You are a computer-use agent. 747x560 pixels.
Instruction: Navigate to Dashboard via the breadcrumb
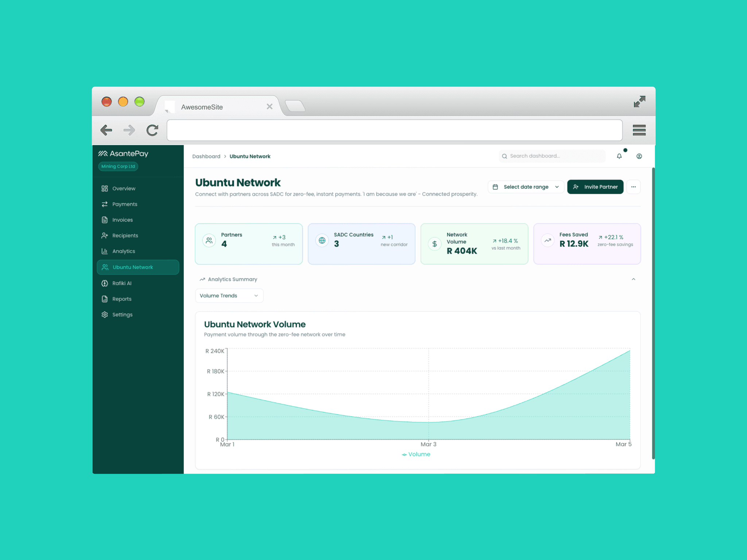coord(206,156)
